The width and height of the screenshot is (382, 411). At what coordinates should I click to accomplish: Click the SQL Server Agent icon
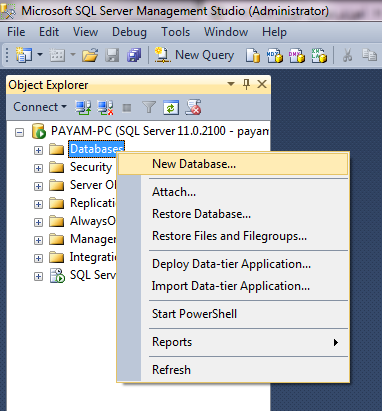pos(57,276)
